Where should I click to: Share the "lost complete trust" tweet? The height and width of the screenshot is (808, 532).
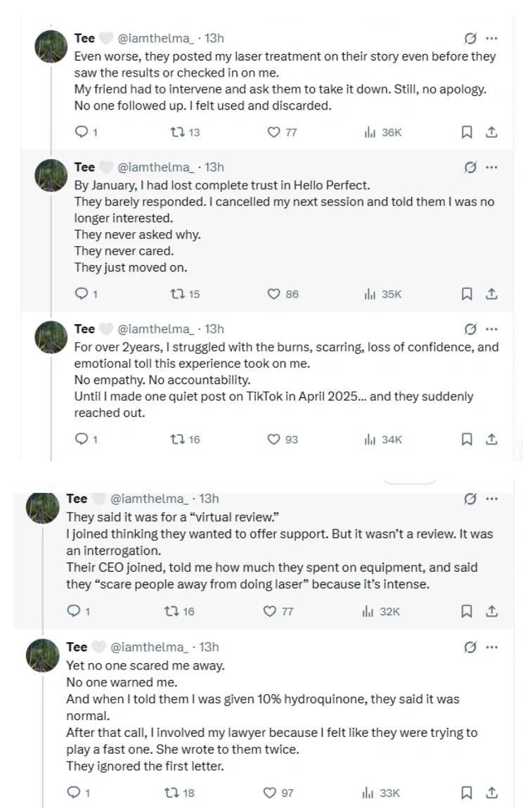pos(492,294)
